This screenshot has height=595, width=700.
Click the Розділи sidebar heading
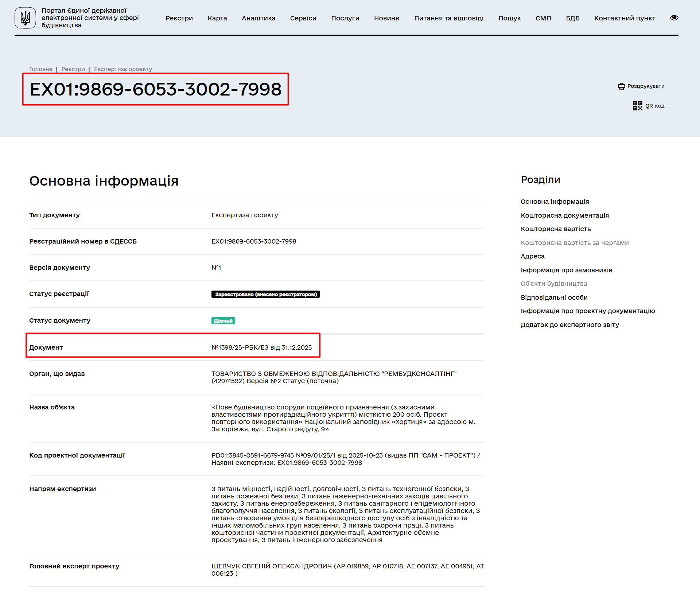coord(540,180)
